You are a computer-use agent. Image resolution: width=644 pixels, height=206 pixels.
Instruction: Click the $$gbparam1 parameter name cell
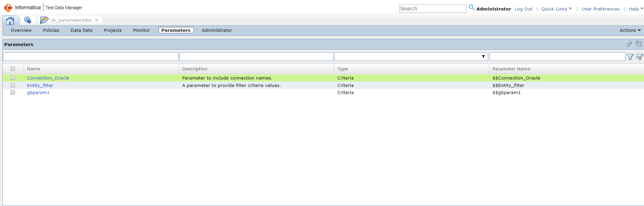point(506,93)
